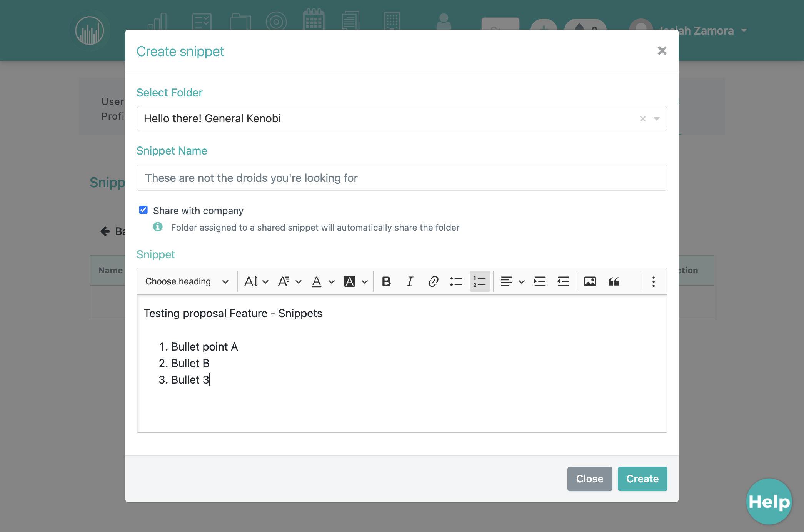Toggle bold formatting in snippet editor
This screenshot has width=804, height=532.
(x=386, y=281)
